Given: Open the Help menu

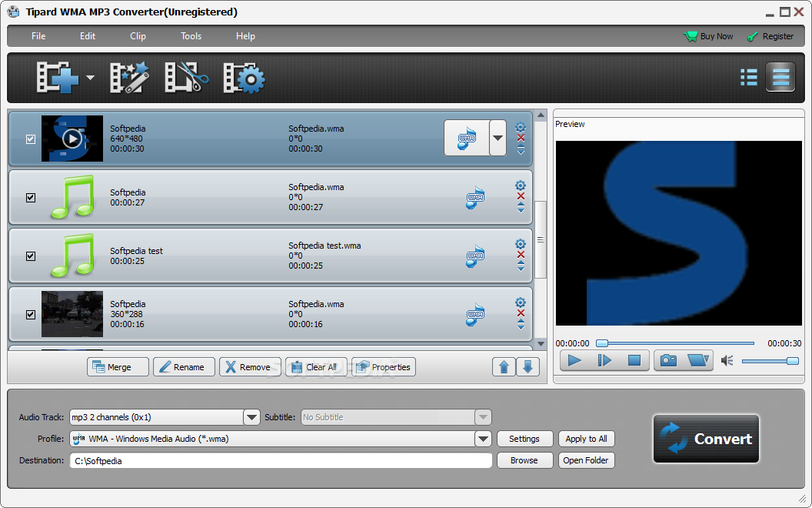Looking at the screenshot, I should point(245,36).
